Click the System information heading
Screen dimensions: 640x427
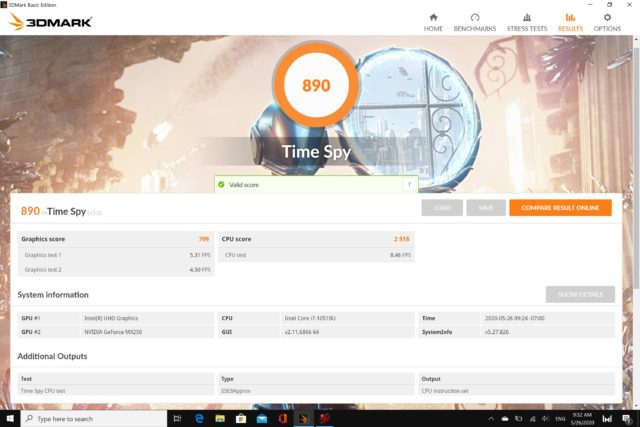pos(53,295)
